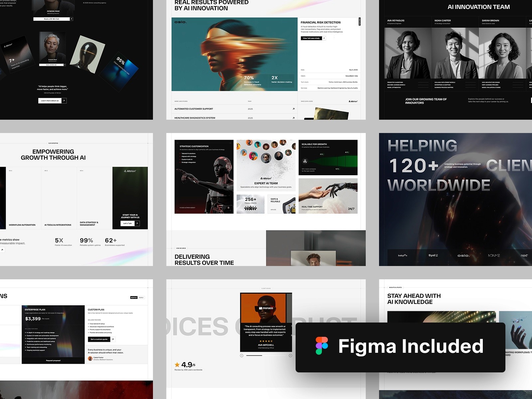Click the Request proposal button
Image resolution: width=532 pixels, height=399 pixels.
(53, 360)
